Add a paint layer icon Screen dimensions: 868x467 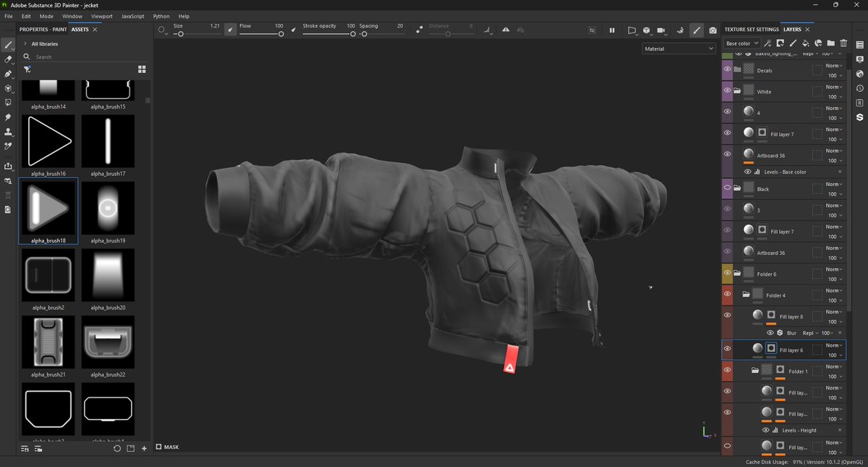point(793,43)
